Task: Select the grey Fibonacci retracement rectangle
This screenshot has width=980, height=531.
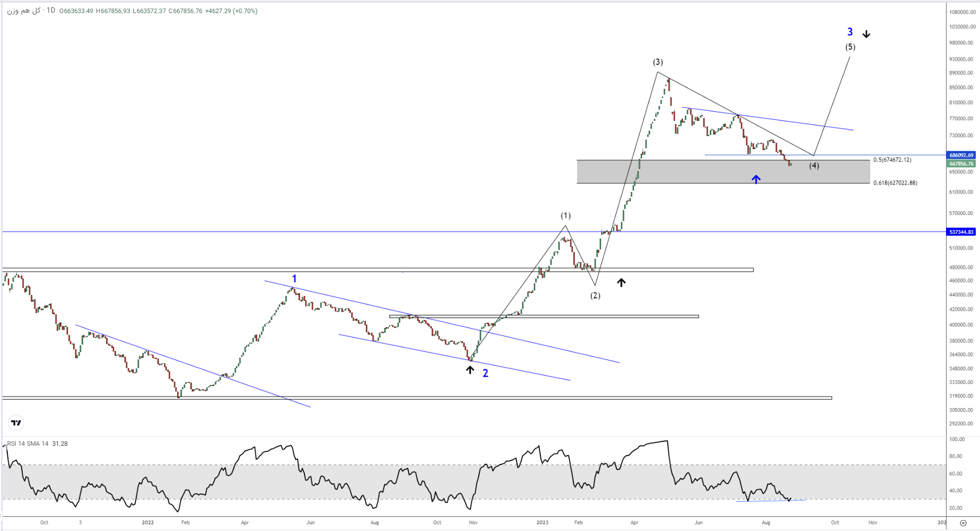Action: click(723, 172)
